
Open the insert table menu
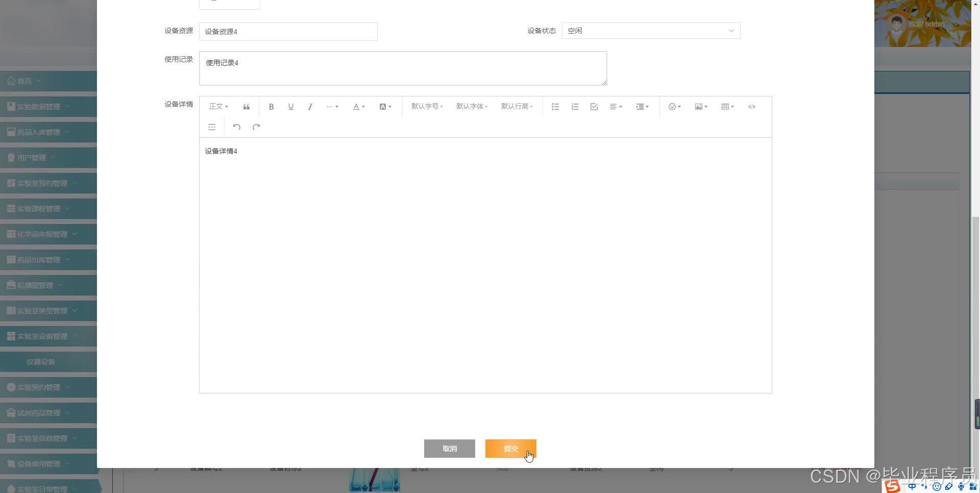pyautogui.click(x=727, y=107)
